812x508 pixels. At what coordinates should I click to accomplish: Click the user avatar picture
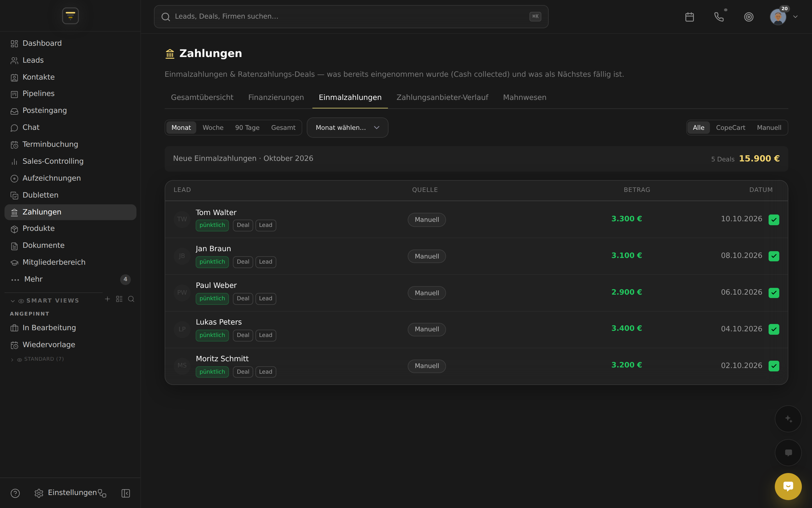[778, 17]
